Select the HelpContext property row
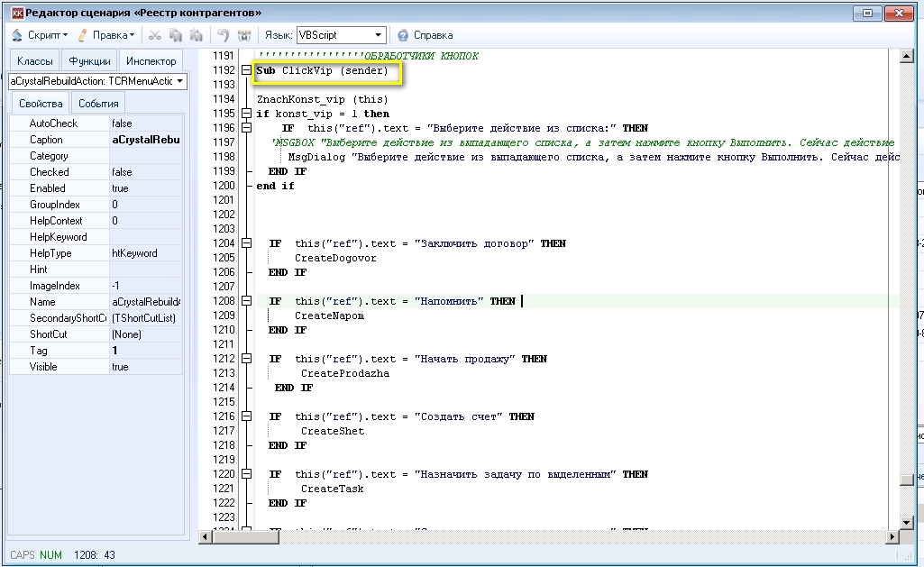The image size is (924, 567). coord(96,221)
